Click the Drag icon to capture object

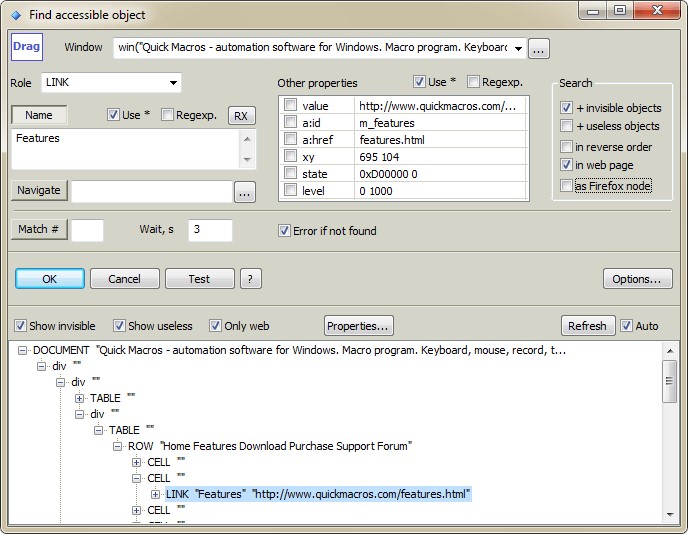pos(26,47)
